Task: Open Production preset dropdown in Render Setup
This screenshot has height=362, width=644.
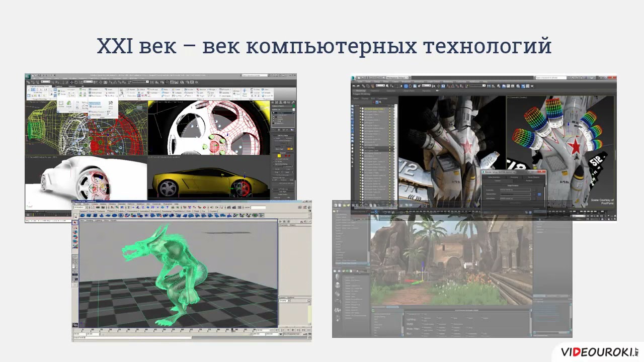Action: point(515,190)
